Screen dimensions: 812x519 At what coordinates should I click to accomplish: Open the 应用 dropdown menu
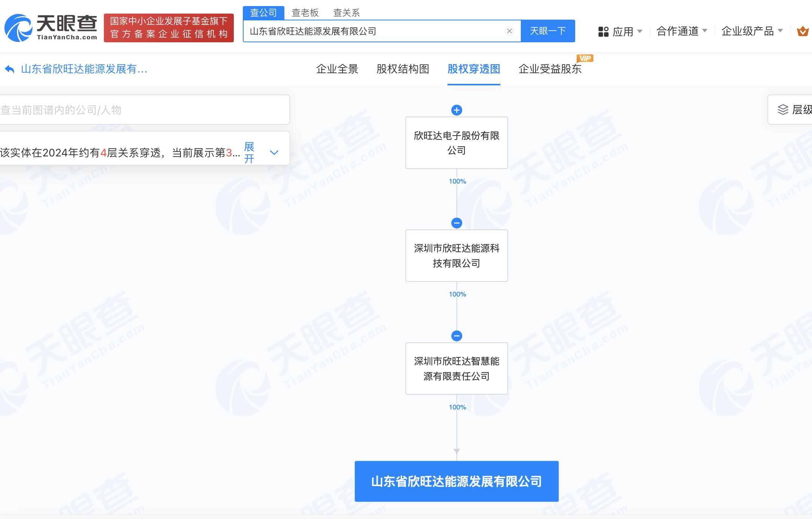coord(620,31)
